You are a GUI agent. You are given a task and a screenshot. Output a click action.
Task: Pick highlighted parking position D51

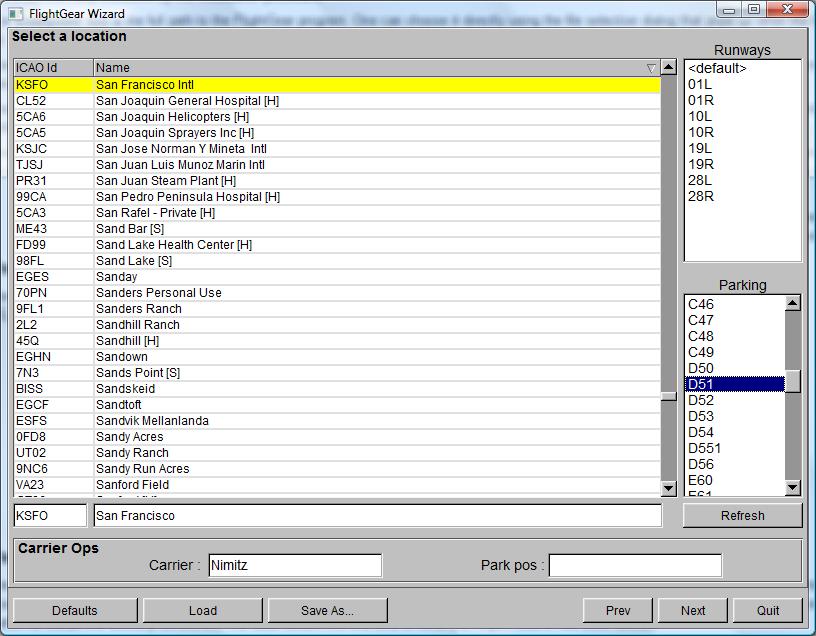pos(735,385)
